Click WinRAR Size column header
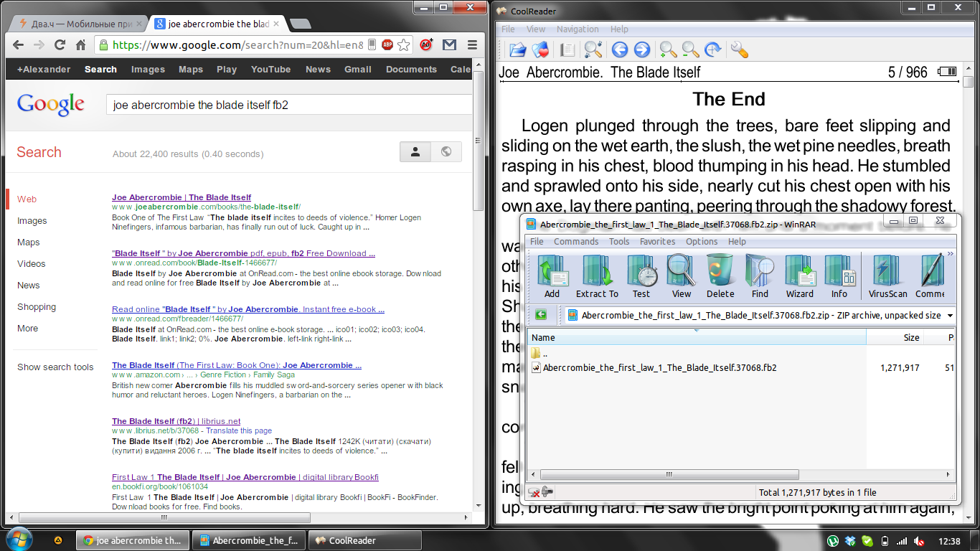Image resolution: width=980 pixels, height=551 pixels. (895, 337)
